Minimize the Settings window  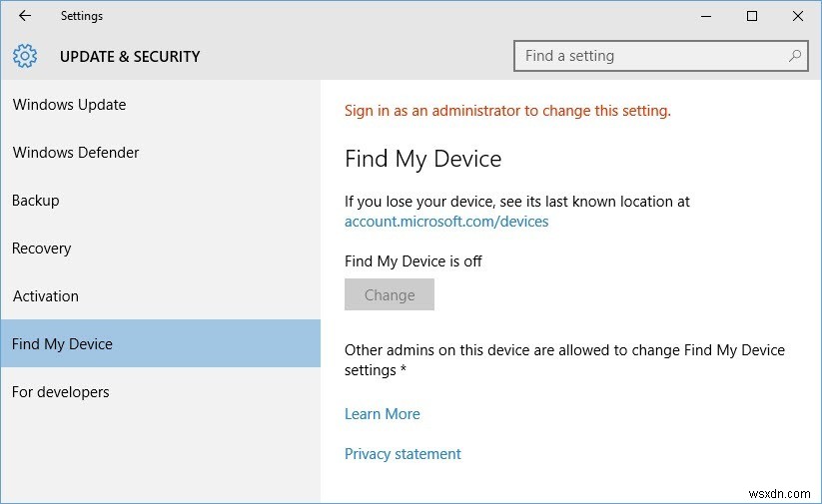tap(707, 16)
